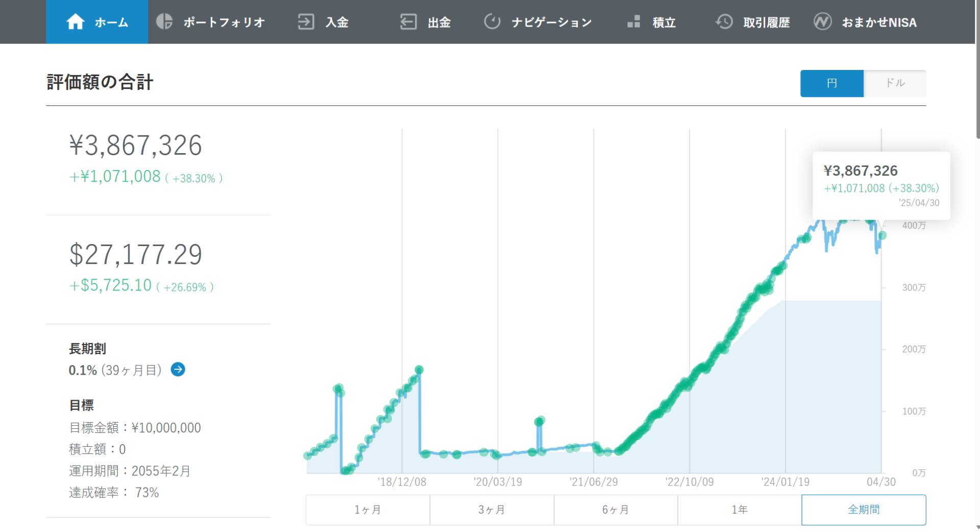
Task: Click the '25/04/30 tooltip date
Action: (x=919, y=203)
